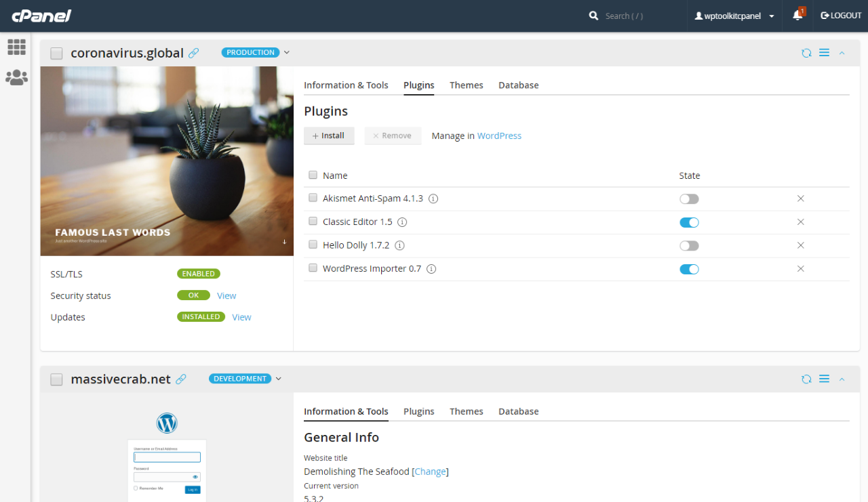This screenshot has width=868, height=502.
Task: Click the SSL/TLS ENABLED badge
Action: [x=199, y=274]
